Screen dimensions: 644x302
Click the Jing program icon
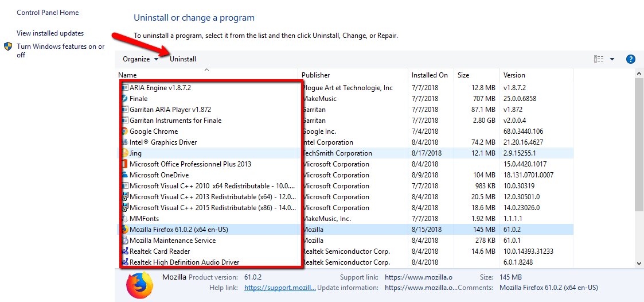coord(125,153)
